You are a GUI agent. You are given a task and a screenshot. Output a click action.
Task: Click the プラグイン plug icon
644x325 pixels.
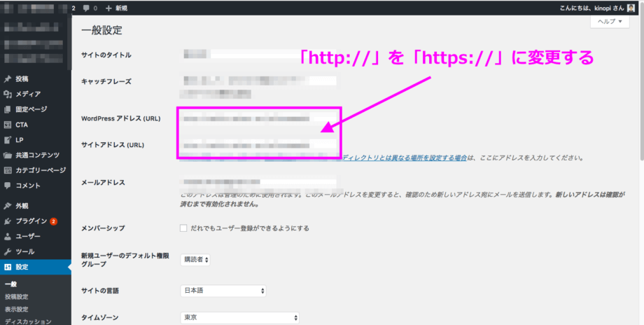coord(7,221)
